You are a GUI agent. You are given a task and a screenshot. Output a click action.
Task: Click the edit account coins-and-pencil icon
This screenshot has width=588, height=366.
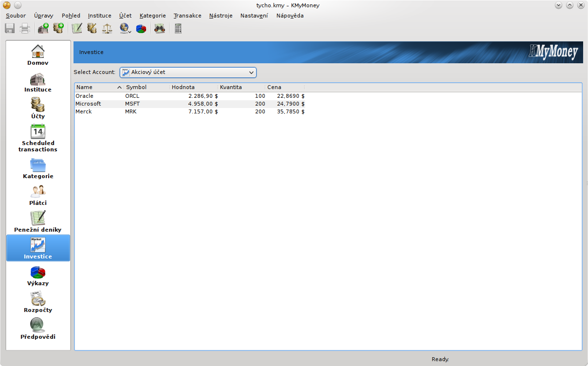[x=92, y=28]
